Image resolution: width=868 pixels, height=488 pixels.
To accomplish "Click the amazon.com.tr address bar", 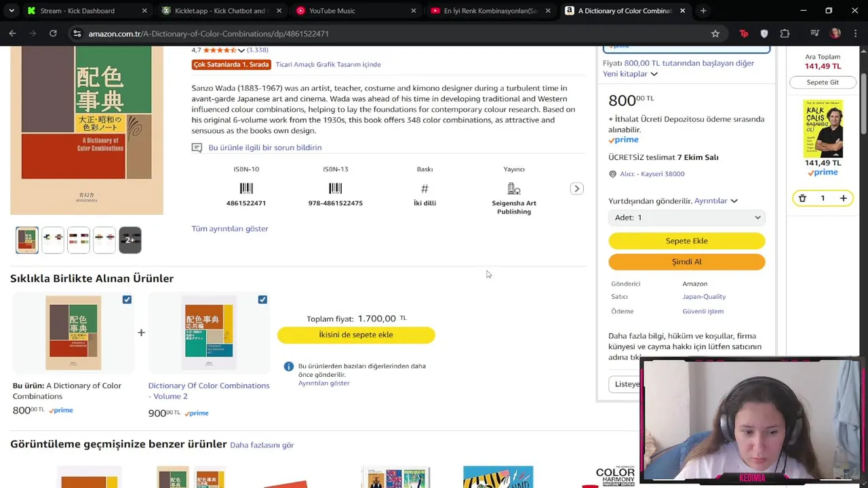I will 393,33.
